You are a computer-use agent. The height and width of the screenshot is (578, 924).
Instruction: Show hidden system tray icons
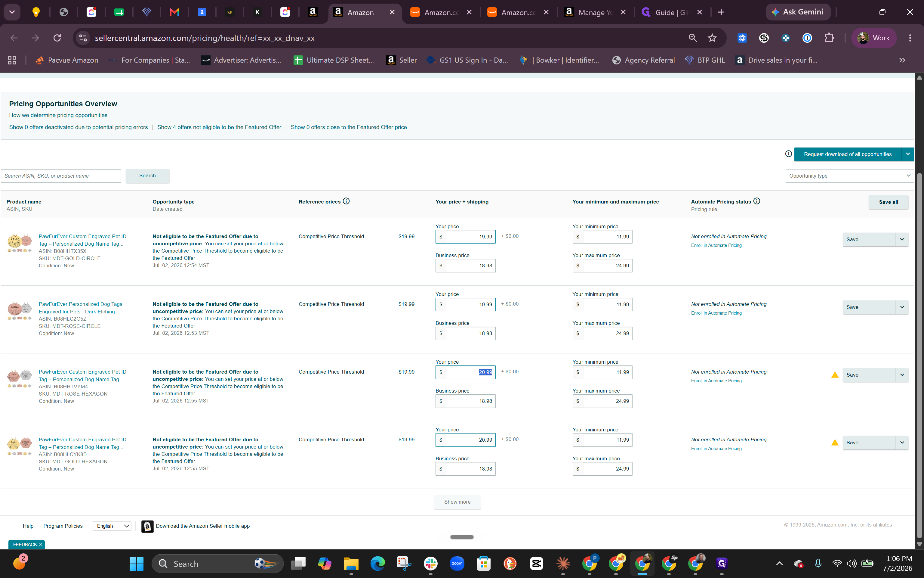780,564
